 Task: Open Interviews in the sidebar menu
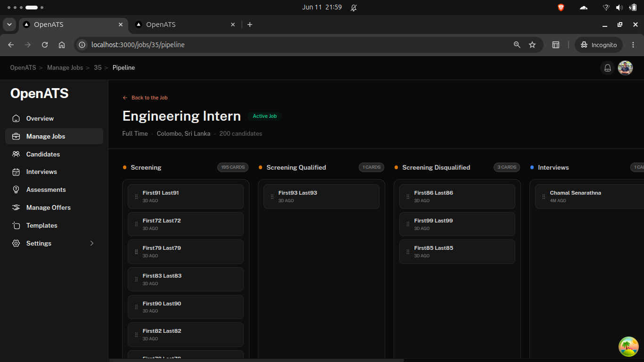click(54, 172)
